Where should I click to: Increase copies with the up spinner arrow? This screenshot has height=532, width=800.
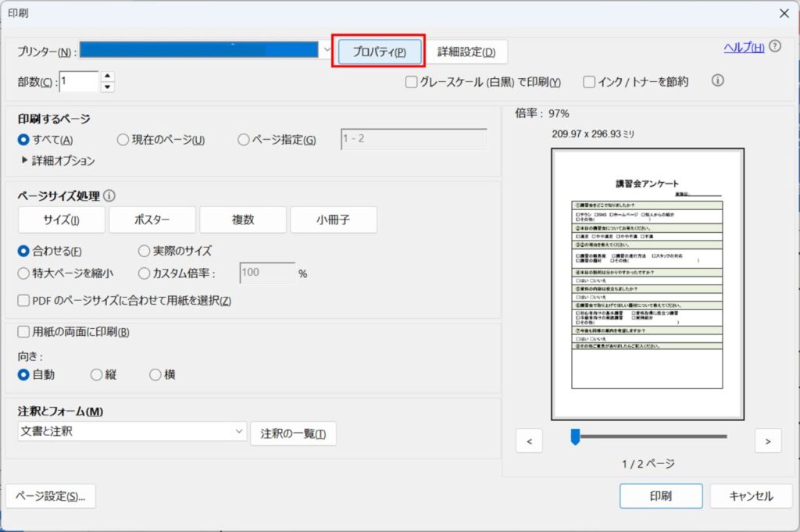(107, 76)
